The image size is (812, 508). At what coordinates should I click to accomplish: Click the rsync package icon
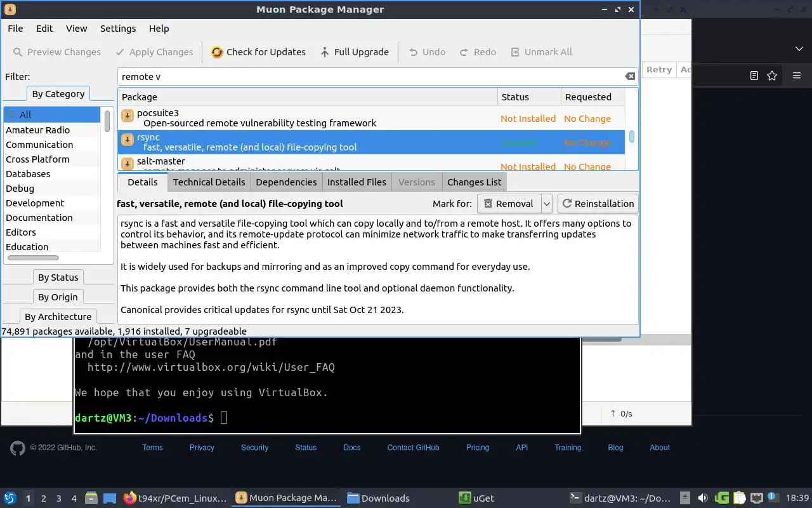[x=128, y=140]
